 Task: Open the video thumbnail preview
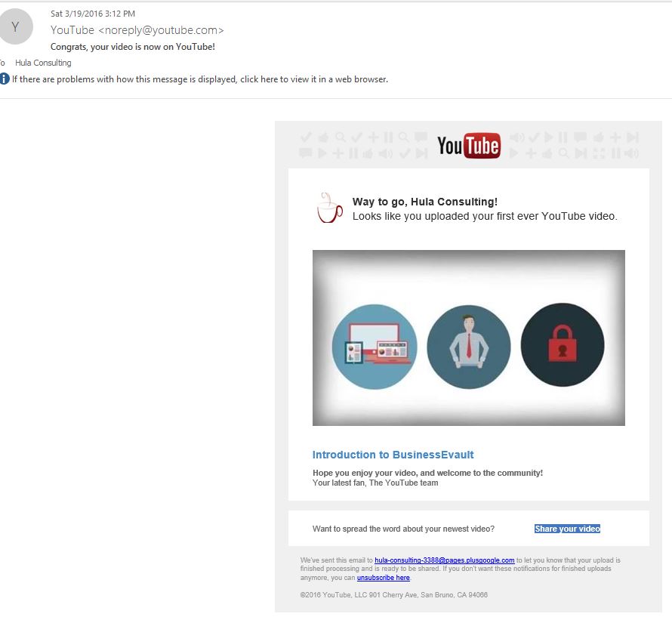coord(468,338)
